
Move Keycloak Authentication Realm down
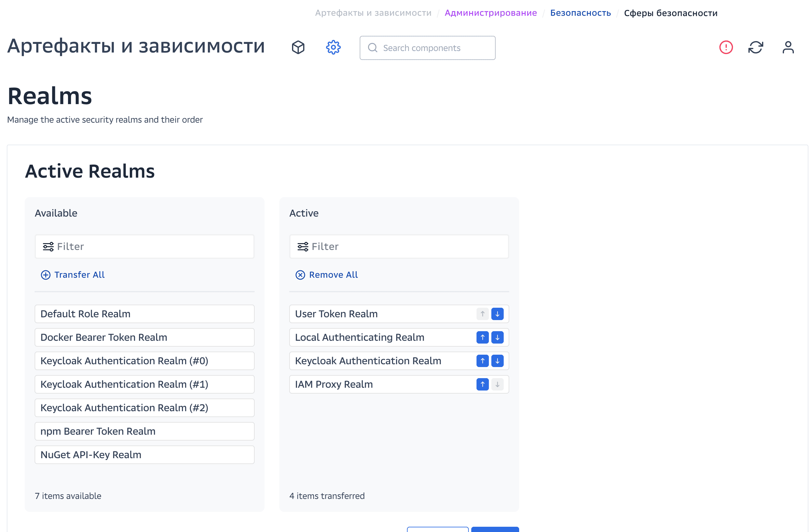tap(497, 361)
